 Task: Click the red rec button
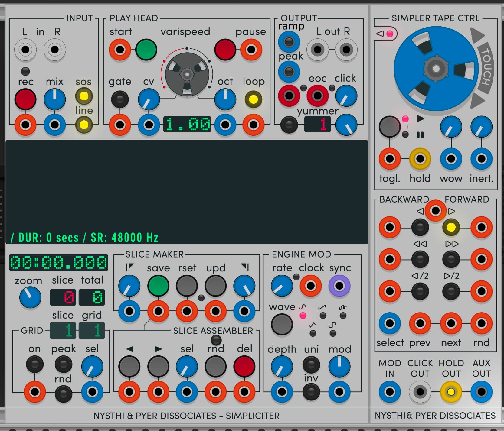coord(25,99)
